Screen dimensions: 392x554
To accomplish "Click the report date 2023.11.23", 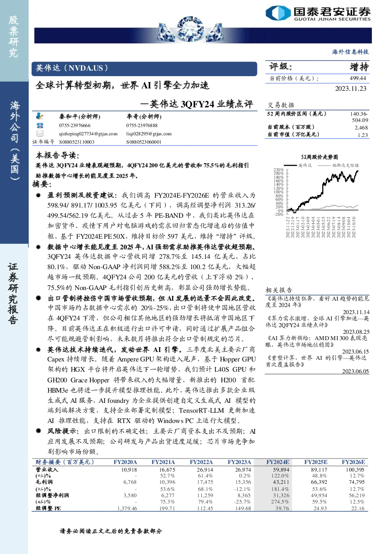I will click(351, 88).
